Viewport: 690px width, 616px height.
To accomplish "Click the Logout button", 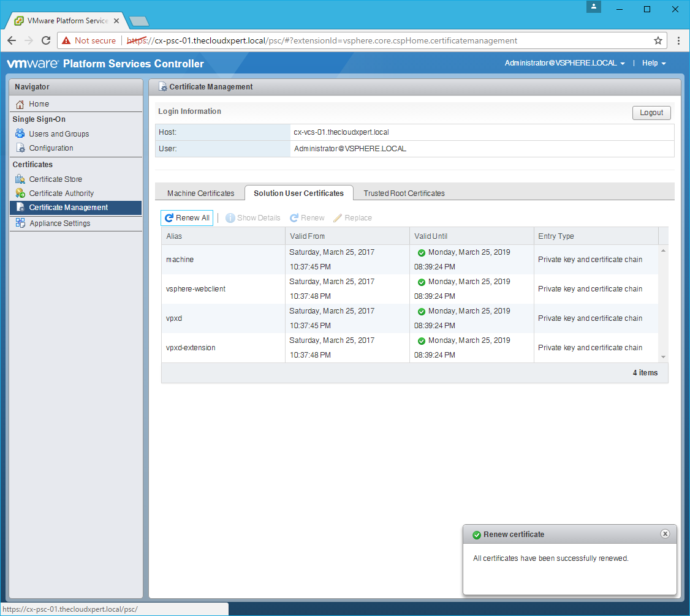I will click(x=651, y=113).
